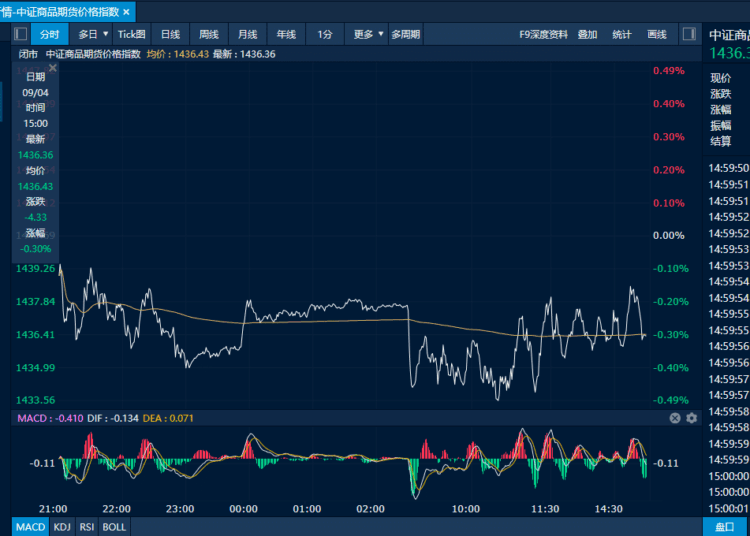Viewport: 750px width, 536px height.
Task: Switch to the Tick图 view
Action: pos(132,34)
